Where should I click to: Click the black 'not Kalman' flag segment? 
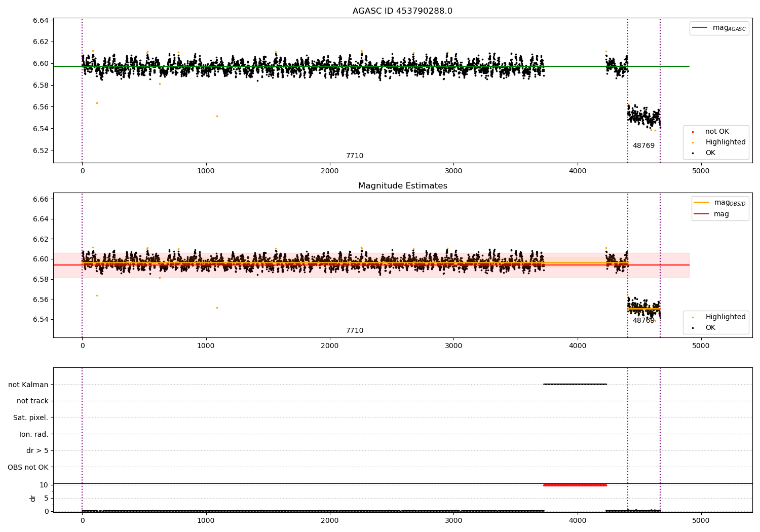click(x=575, y=385)
